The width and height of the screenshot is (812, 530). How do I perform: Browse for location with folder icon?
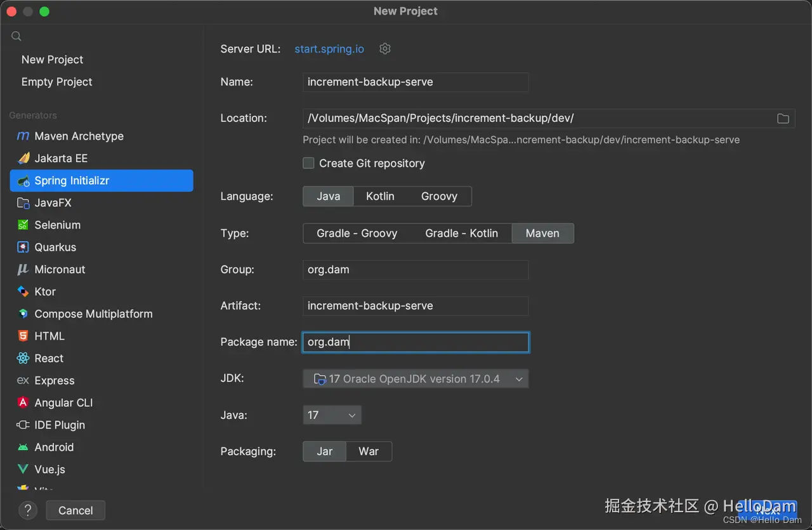pos(783,119)
